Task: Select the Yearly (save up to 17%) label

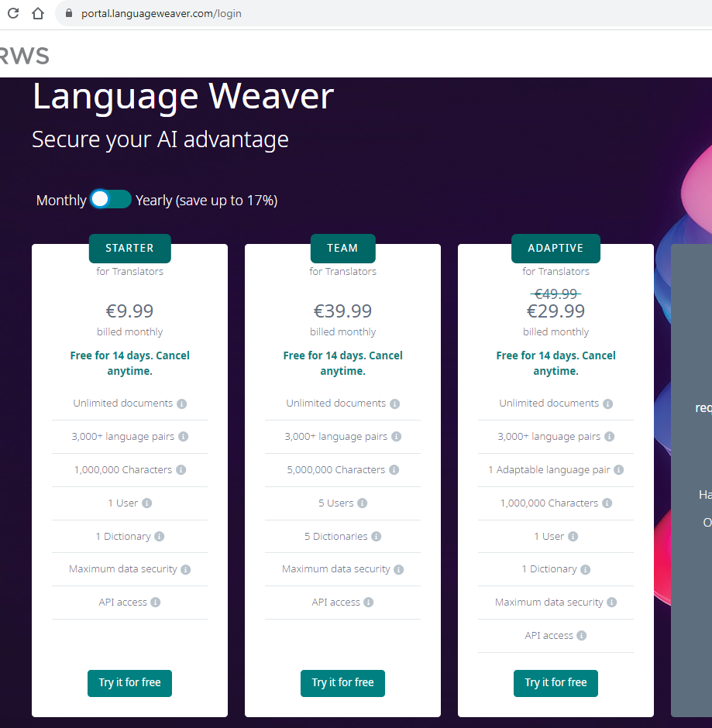Action: 206,200
